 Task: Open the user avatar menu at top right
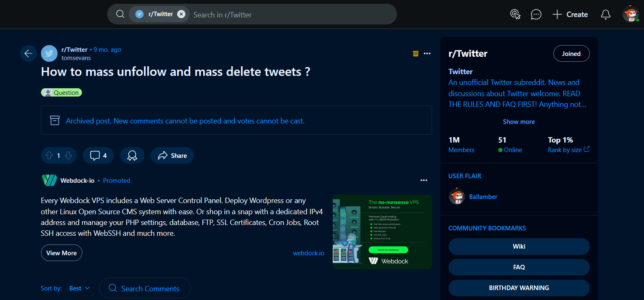pos(631,15)
